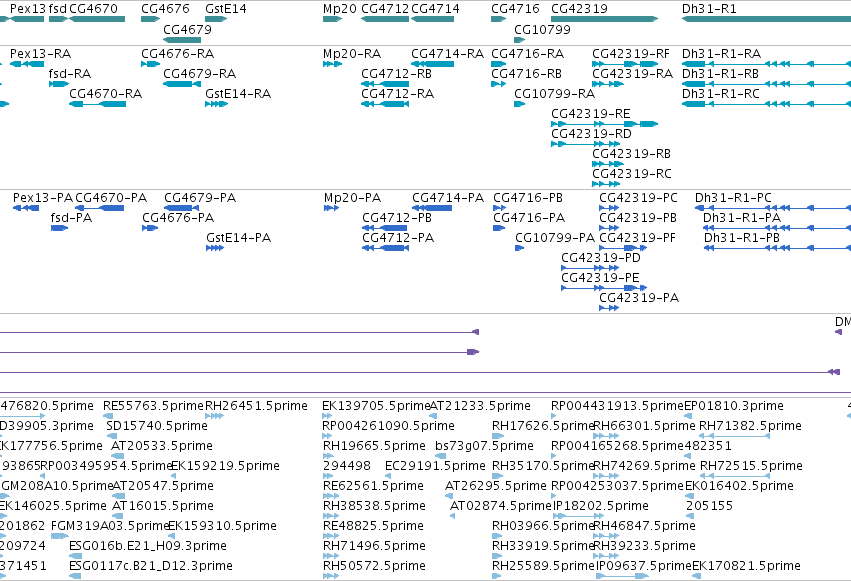This screenshot has width=851, height=581.
Task: Click EST RE55763.5prime
Action: point(154,406)
